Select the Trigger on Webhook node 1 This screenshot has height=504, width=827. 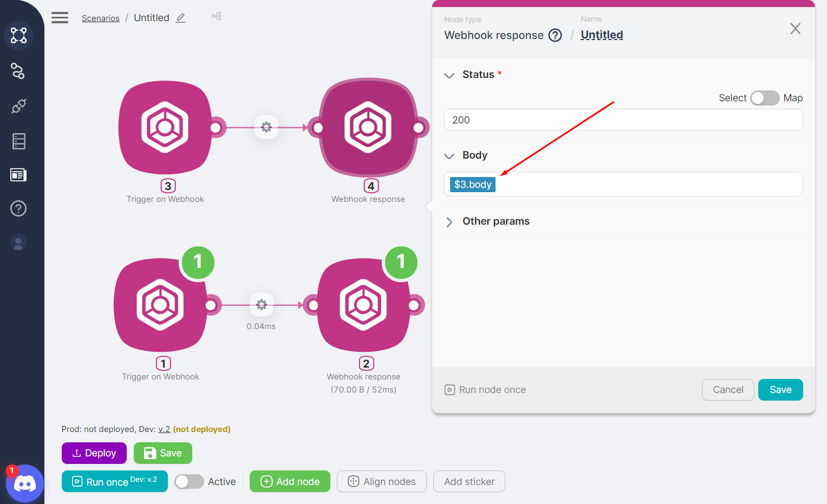(x=160, y=305)
